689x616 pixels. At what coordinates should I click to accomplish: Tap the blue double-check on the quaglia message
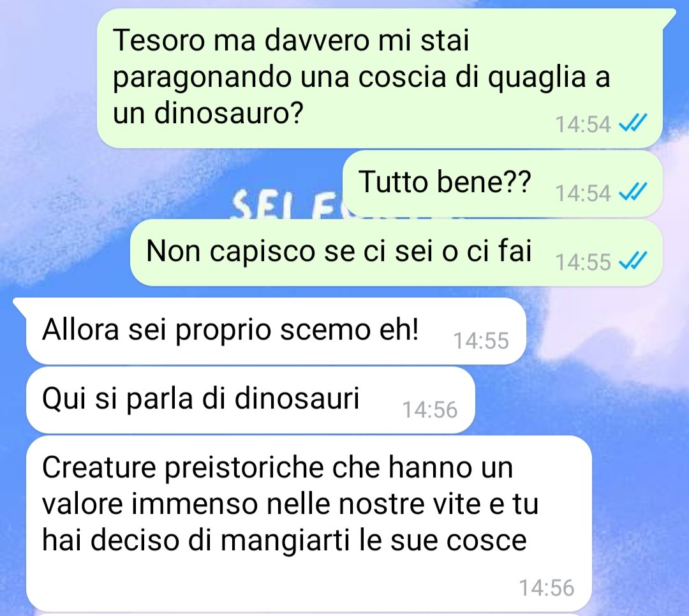[x=633, y=123]
